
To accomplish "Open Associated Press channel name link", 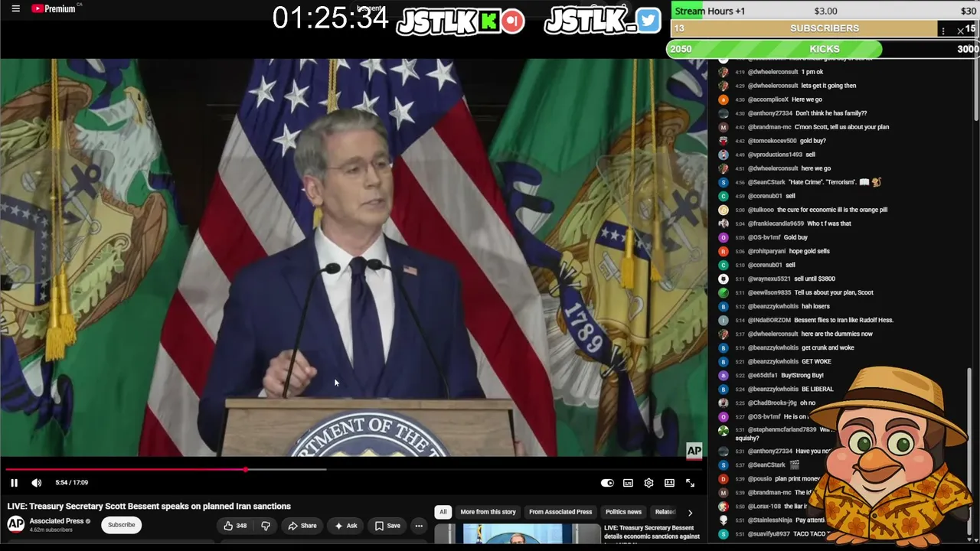I will coord(57,521).
